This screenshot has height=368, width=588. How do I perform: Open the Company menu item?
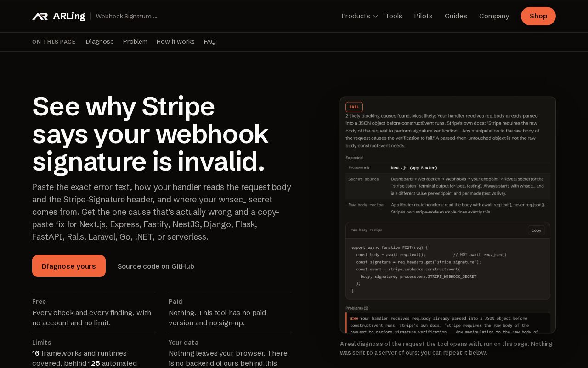[494, 16]
